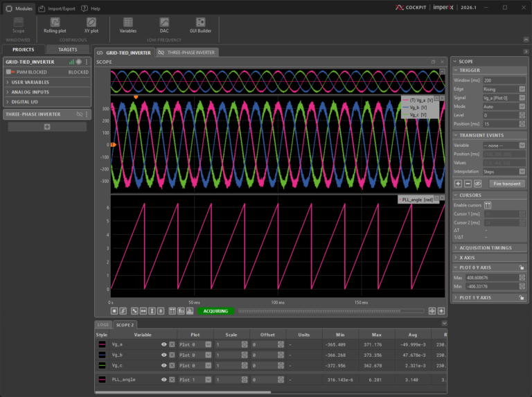Hide the Vg_a trace visibility
Screen dimensions: 532x397
pyautogui.click(x=164, y=344)
